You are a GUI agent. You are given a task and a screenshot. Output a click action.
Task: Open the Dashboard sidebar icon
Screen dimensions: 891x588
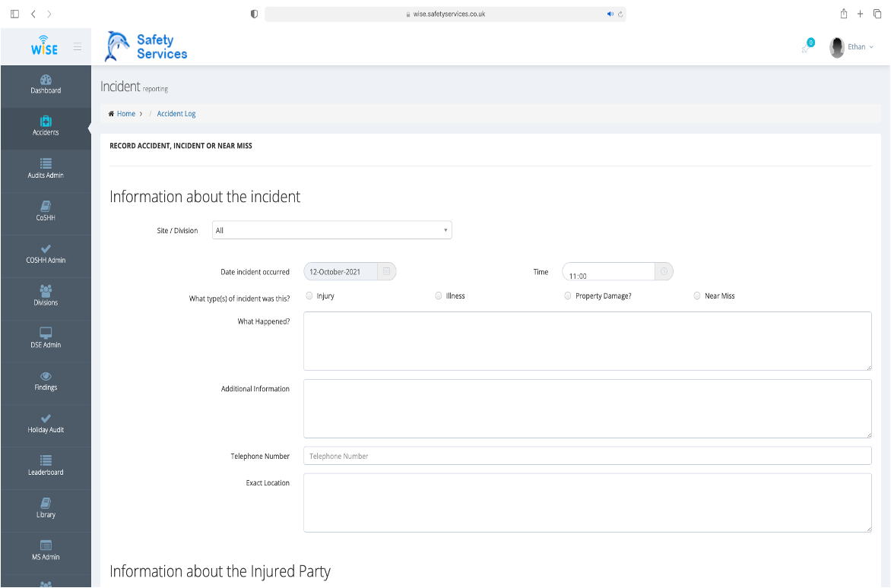point(46,80)
